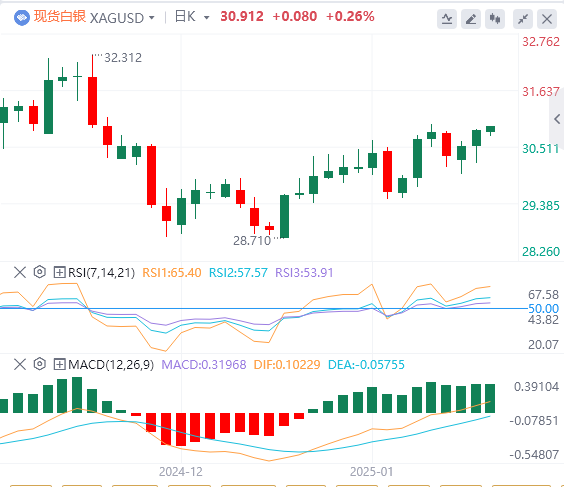
Task: Select the 2024-12 time axis marker
Action: pos(181,472)
